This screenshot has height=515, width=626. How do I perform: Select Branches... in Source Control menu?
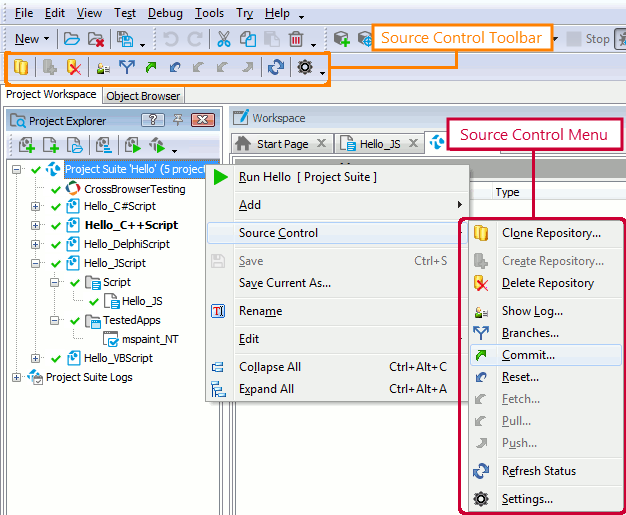(546, 333)
